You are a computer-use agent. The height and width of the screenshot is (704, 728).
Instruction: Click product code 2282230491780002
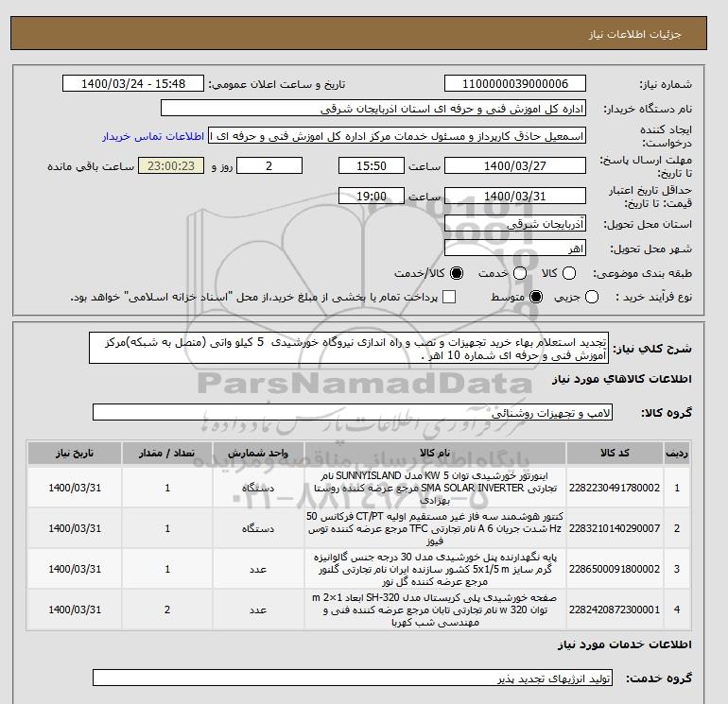615,488
